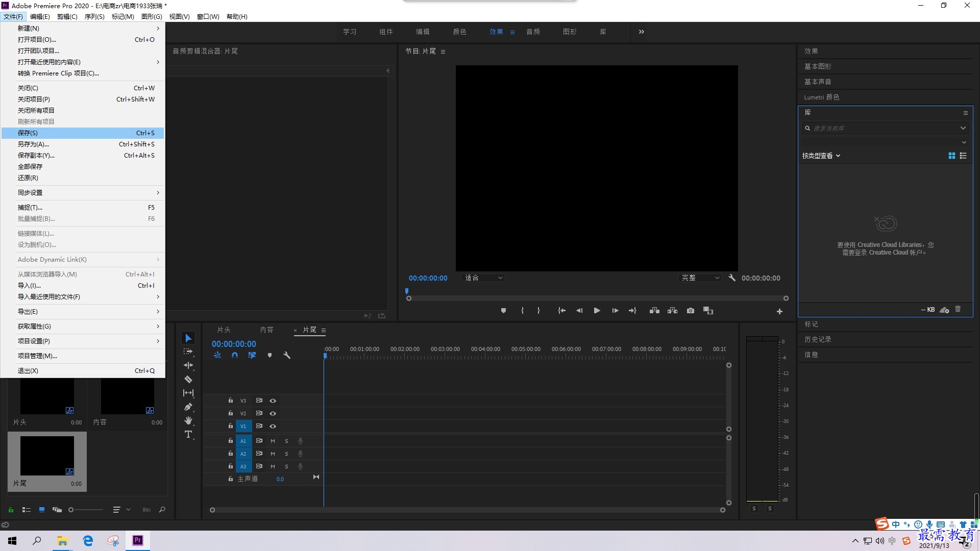Select the Razor tool

(x=188, y=379)
